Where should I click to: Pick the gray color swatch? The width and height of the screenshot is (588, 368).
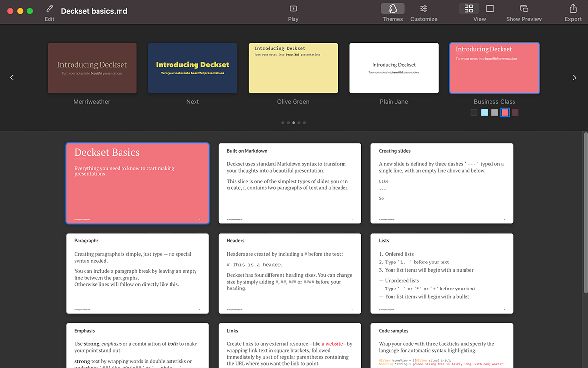(x=494, y=112)
